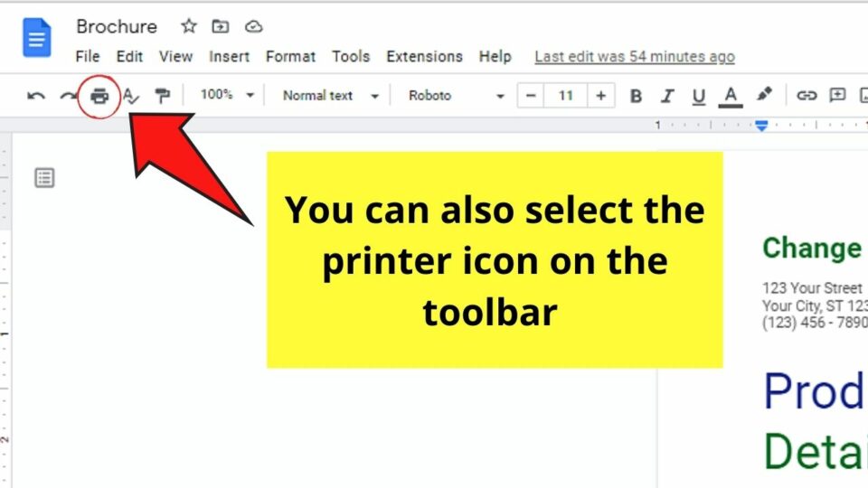Open the Insert menu
This screenshot has height=488, width=868.
[x=229, y=56]
